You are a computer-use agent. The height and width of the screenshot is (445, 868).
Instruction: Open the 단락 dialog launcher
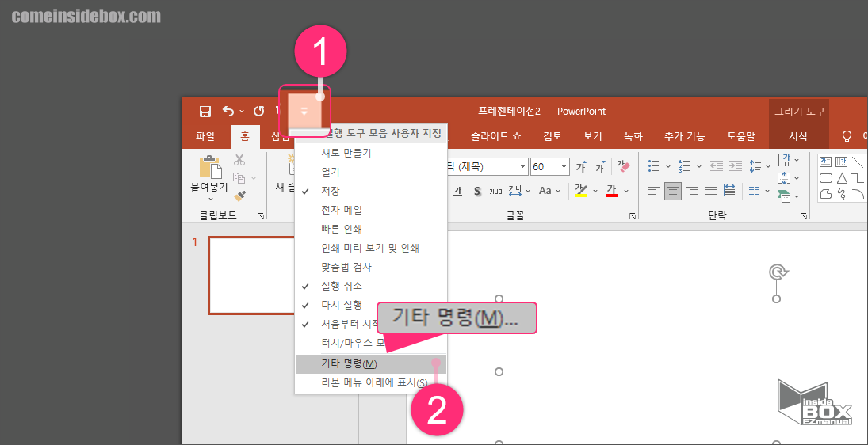(803, 217)
